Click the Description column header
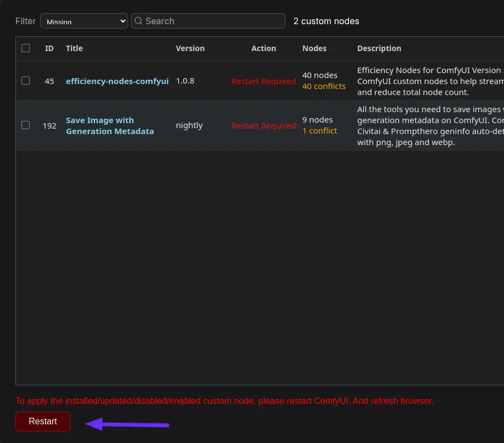This screenshot has width=504, height=443. pos(379,48)
